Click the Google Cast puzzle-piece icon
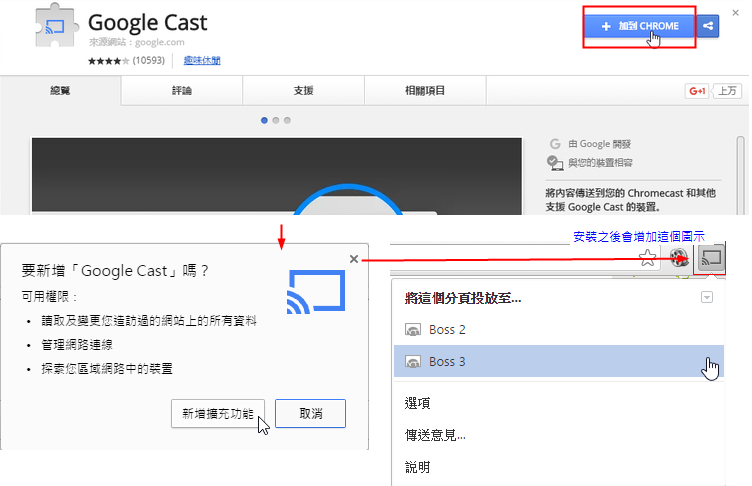 click(56, 25)
